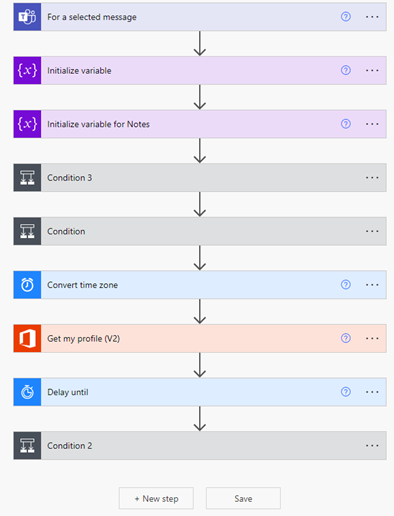Open the ellipsis menu on Condition 3
Viewport: 394px width, 516px height.
click(372, 178)
